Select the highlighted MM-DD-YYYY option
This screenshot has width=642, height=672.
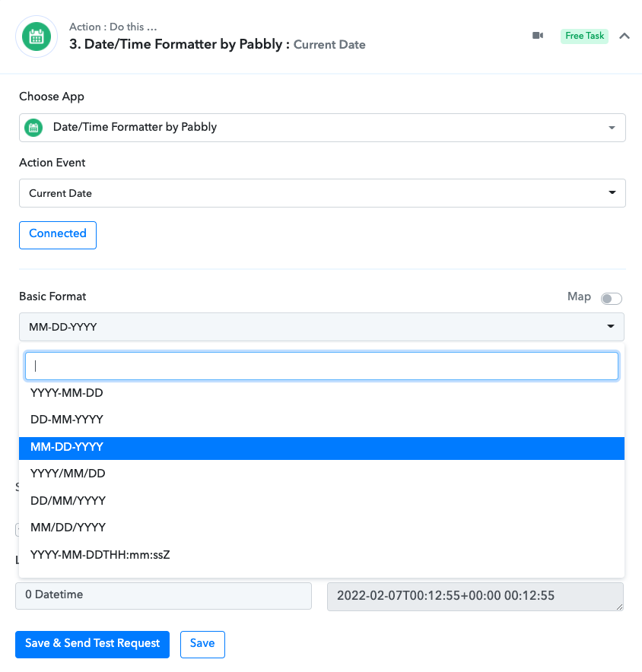click(x=322, y=449)
